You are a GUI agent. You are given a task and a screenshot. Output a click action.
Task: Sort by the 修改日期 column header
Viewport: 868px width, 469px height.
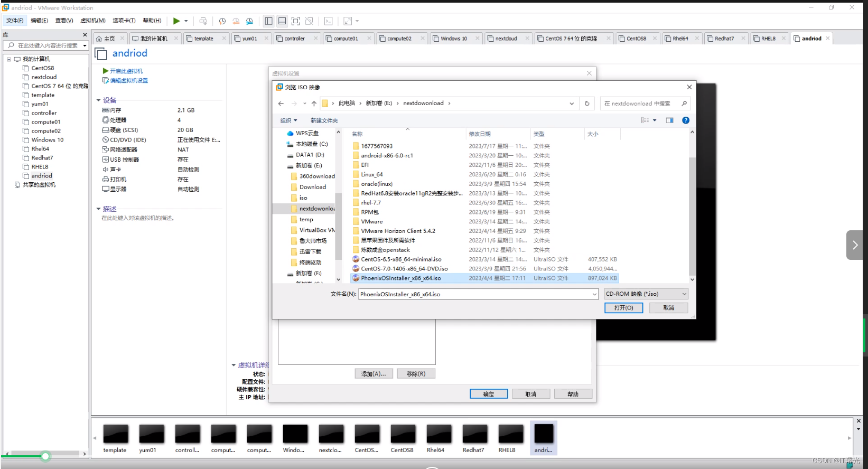[480, 134]
